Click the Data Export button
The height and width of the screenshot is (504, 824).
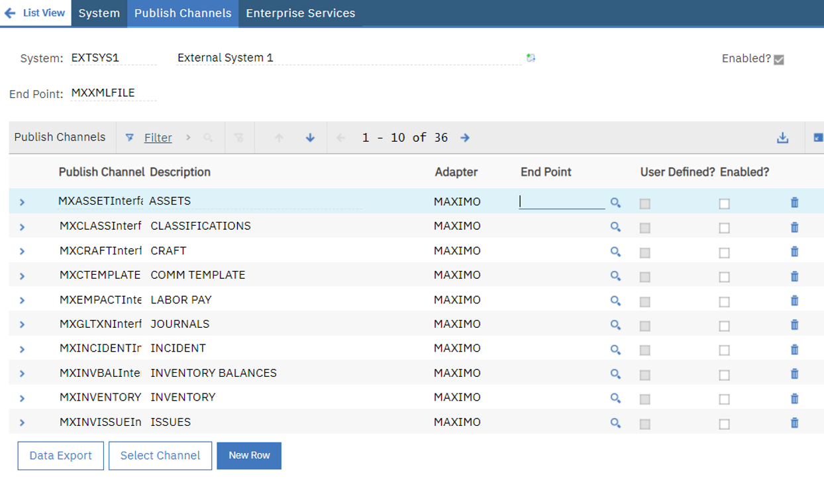pyautogui.click(x=60, y=455)
